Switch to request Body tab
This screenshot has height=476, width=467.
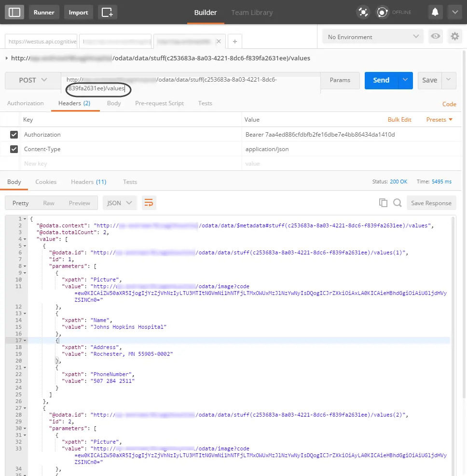tap(114, 103)
